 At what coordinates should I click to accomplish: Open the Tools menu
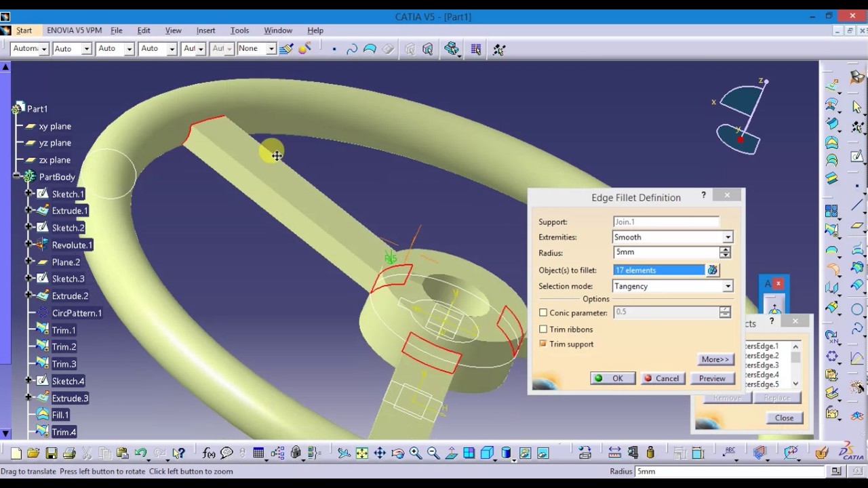tap(239, 30)
